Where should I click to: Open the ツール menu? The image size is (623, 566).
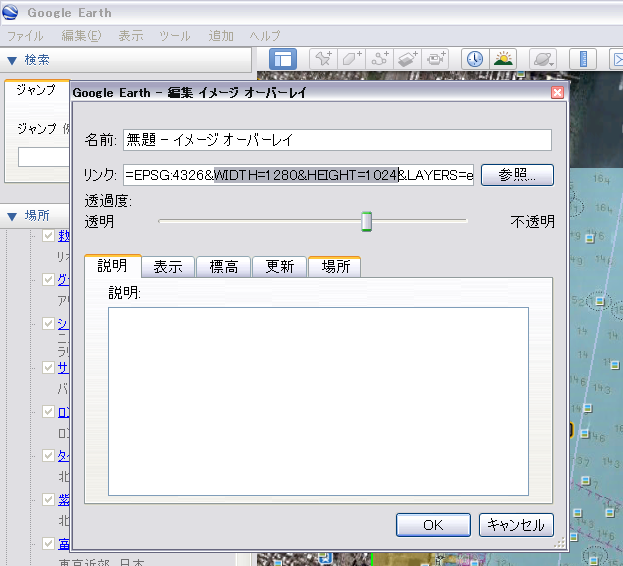click(x=175, y=36)
